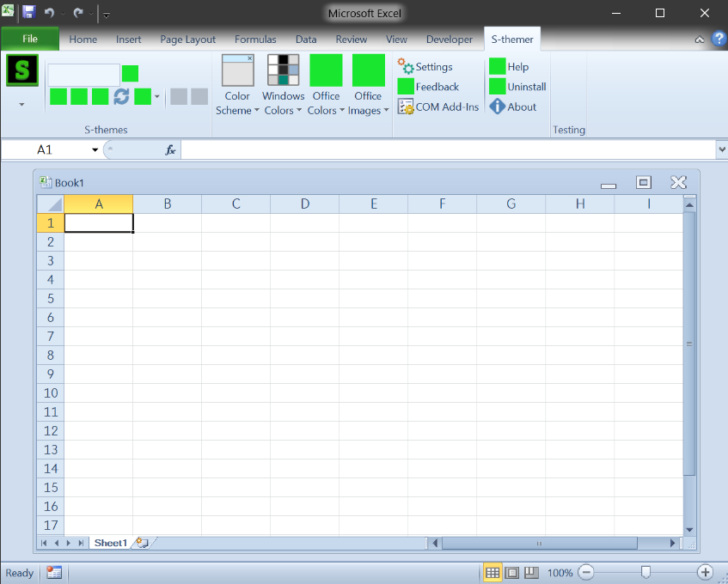The width and height of the screenshot is (728, 584).
Task: Open the Windows Colors dropdown
Action: pos(283,85)
